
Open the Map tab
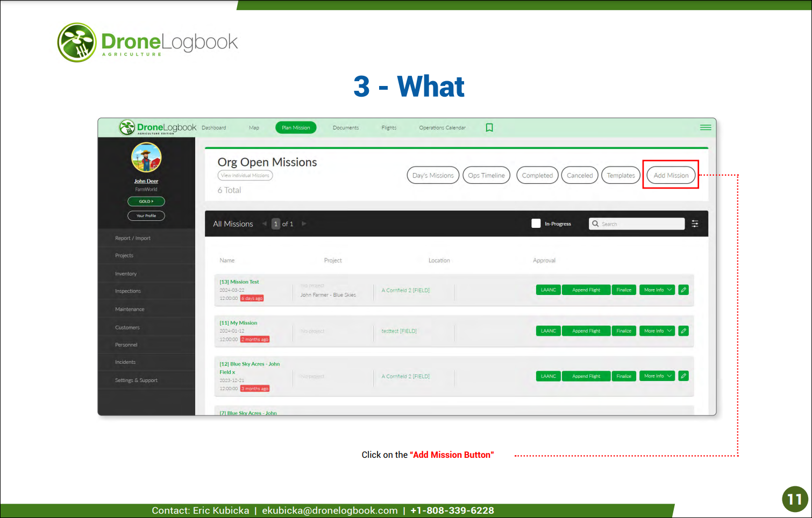254,128
